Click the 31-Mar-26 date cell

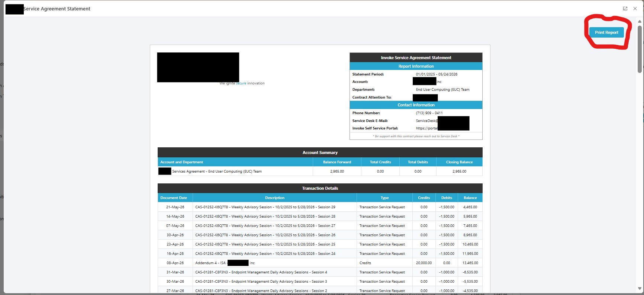point(175,272)
